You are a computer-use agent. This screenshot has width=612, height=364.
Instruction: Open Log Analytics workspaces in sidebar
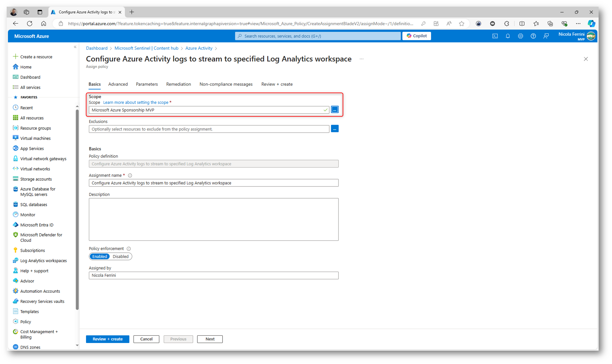pyautogui.click(x=43, y=261)
